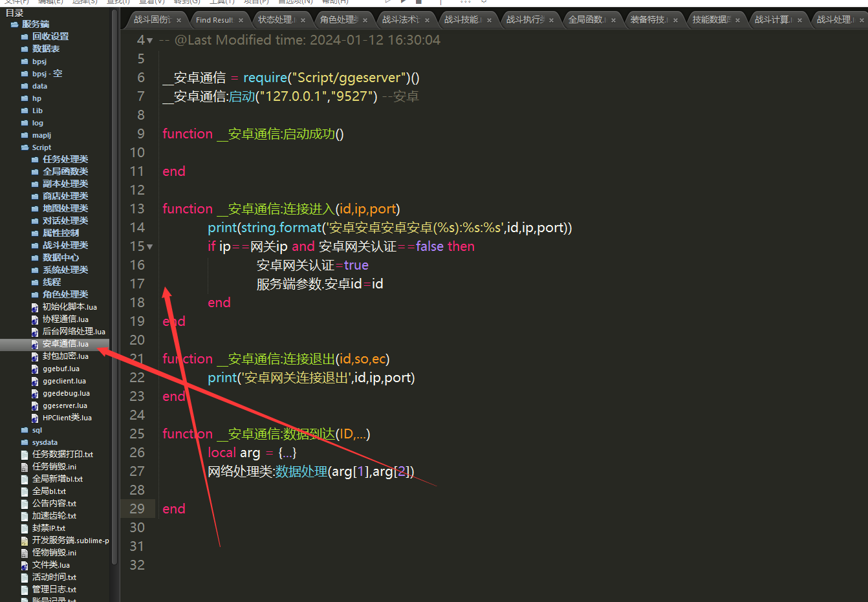This screenshot has height=602, width=868.
Task: Expand the 线程 folder
Action: click(x=35, y=283)
